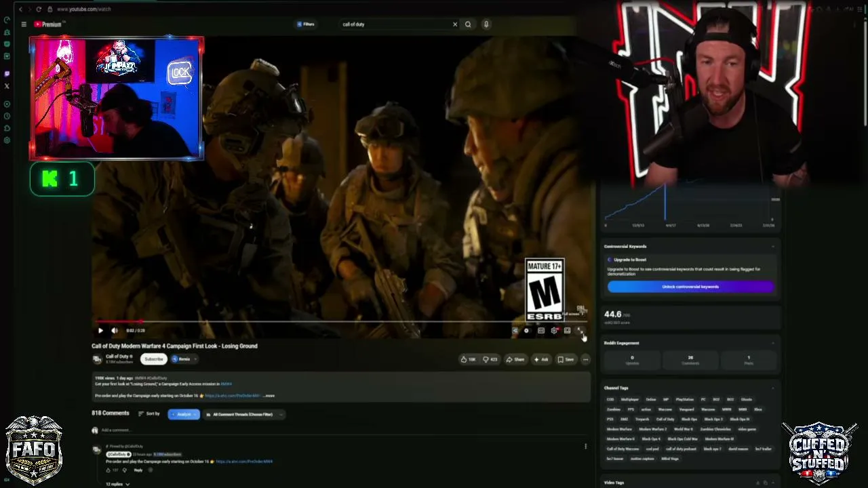Open the Call of Duty channel avatar
Viewport: 868px width, 488px height.
pos(97,359)
